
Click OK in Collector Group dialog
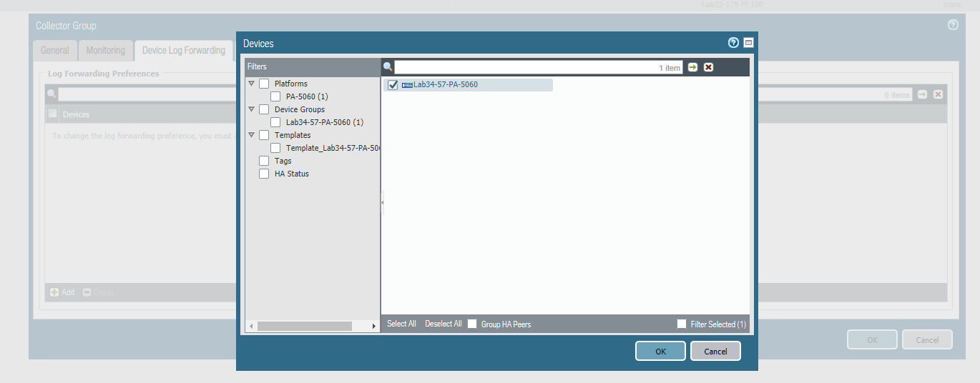[872, 339]
